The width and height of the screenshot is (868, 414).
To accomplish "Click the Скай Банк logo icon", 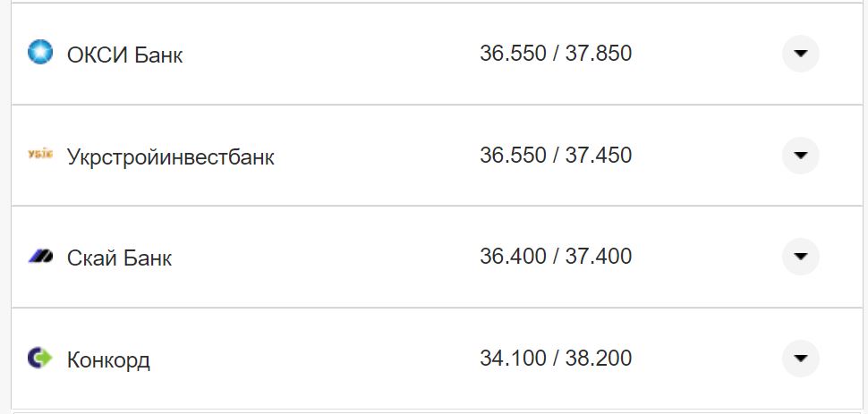I will click(40, 258).
